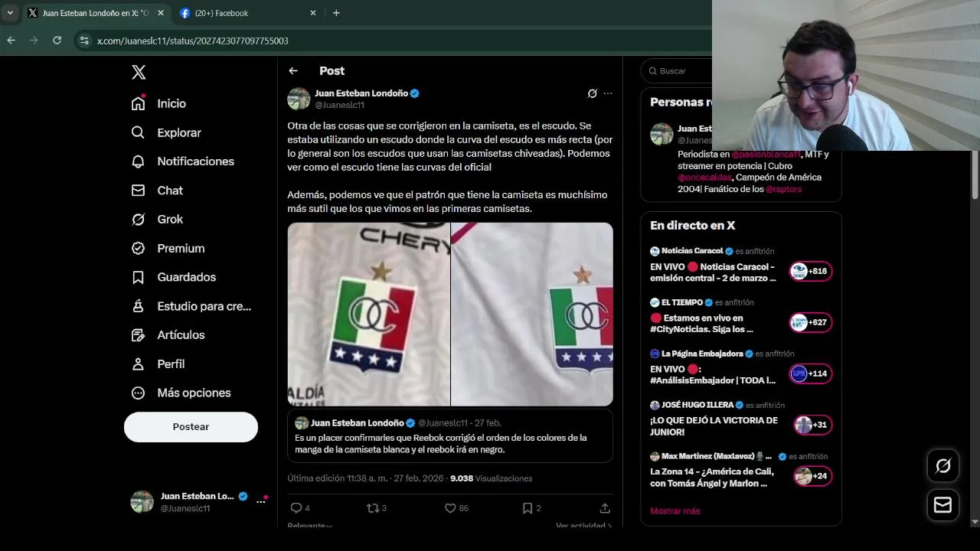
Task: Click the floating Grok button at the bottom right
Action: tap(943, 465)
